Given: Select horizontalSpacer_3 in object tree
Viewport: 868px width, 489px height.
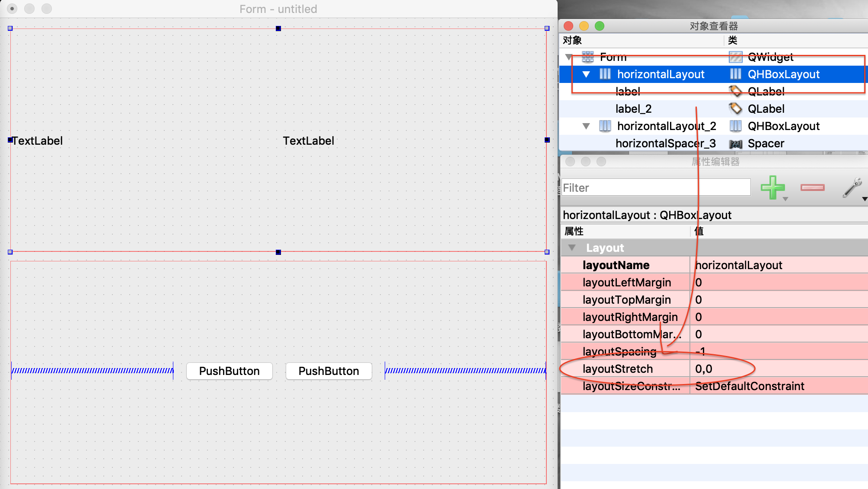Looking at the screenshot, I should click(x=666, y=143).
